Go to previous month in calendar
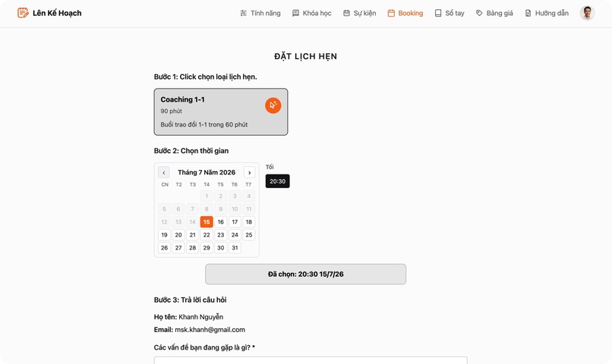This screenshot has width=612, height=364. point(164,172)
